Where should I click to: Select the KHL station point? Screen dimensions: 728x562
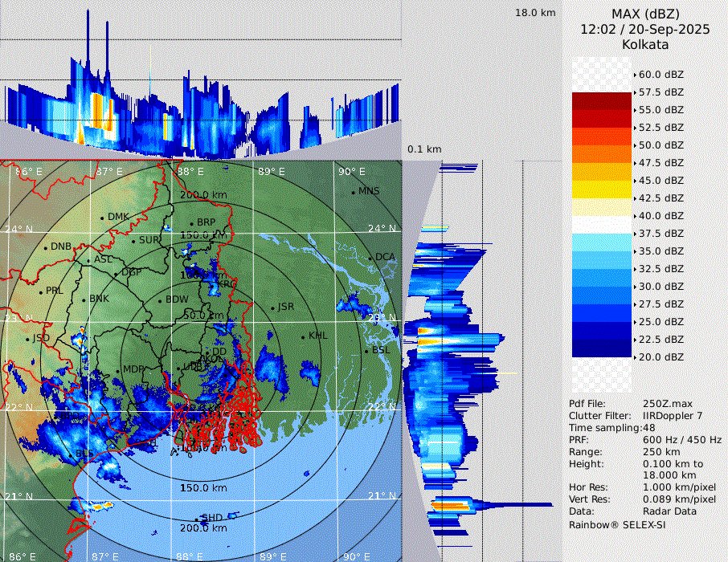303,336
